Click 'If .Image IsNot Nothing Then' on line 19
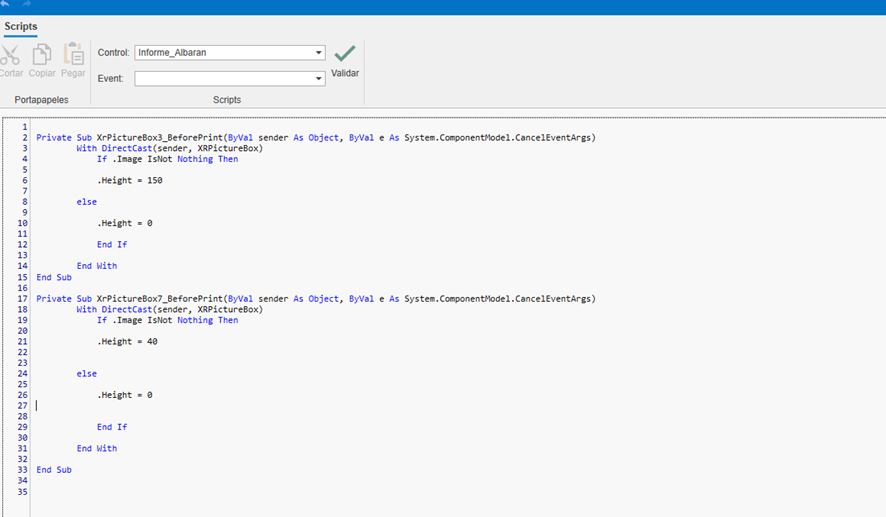 point(167,320)
